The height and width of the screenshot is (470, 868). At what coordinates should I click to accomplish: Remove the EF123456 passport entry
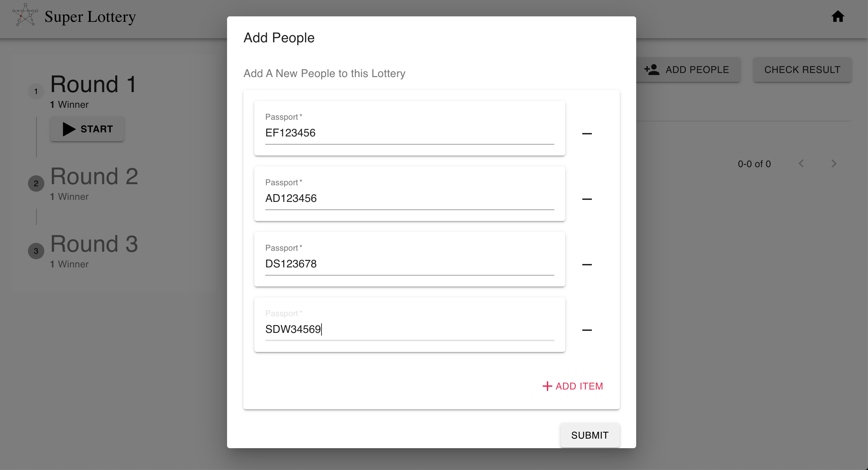pyautogui.click(x=587, y=133)
